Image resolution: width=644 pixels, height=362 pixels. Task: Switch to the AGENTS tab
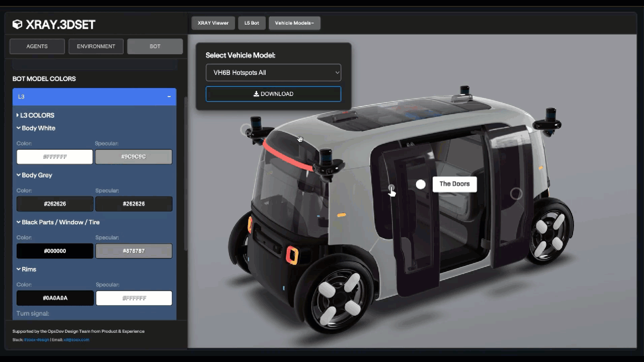[37, 46]
